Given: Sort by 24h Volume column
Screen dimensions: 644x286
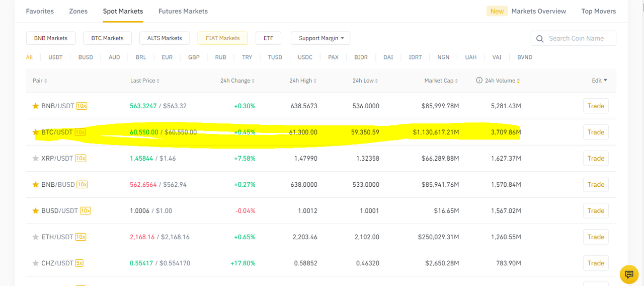Looking at the screenshot, I should (x=503, y=81).
